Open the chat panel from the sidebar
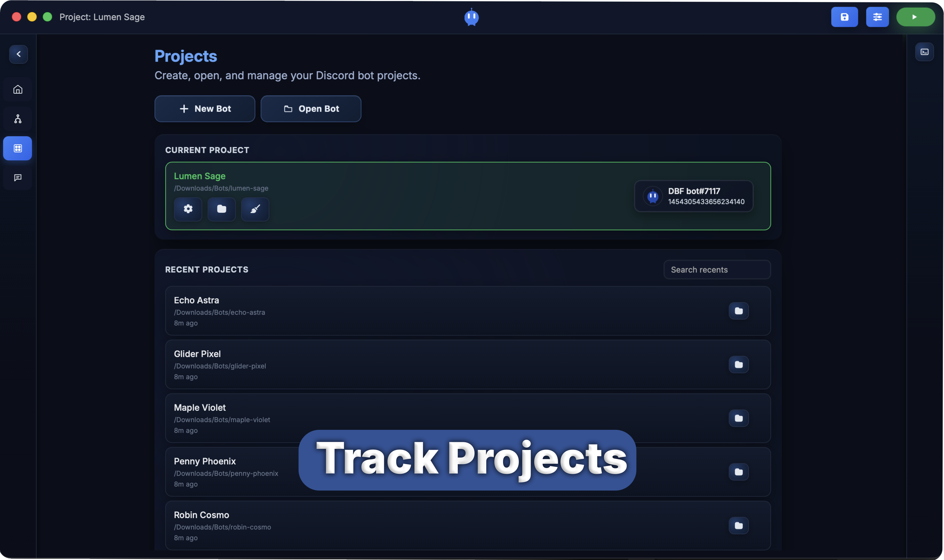The height and width of the screenshot is (560, 944). point(17,177)
